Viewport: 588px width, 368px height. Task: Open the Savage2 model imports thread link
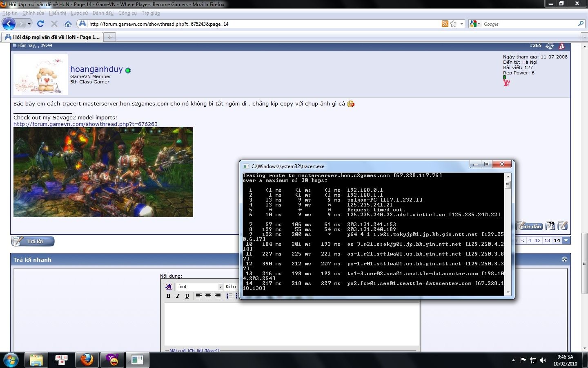[85, 124]
